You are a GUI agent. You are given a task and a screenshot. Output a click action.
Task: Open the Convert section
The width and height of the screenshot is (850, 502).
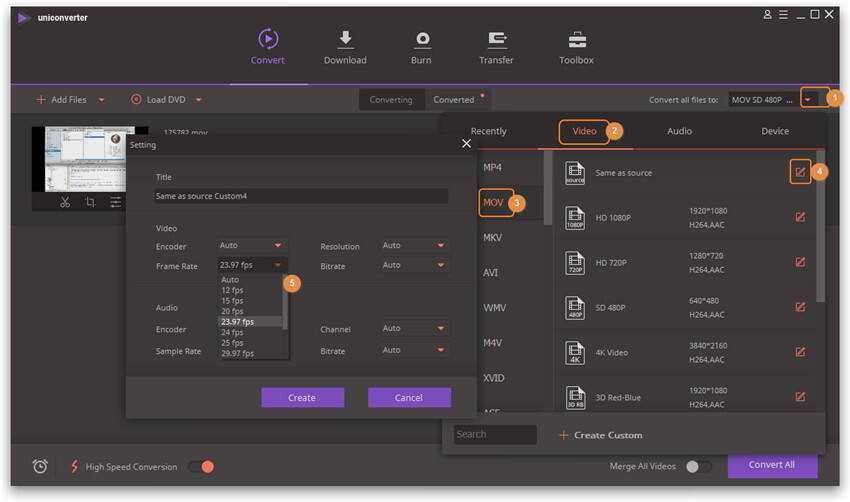[268, 47]
